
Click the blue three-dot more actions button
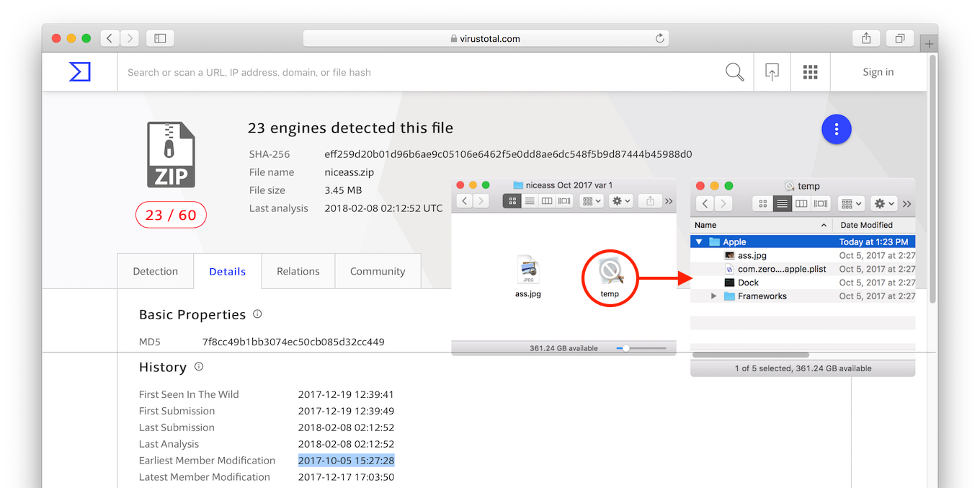(x=836, y=130)
